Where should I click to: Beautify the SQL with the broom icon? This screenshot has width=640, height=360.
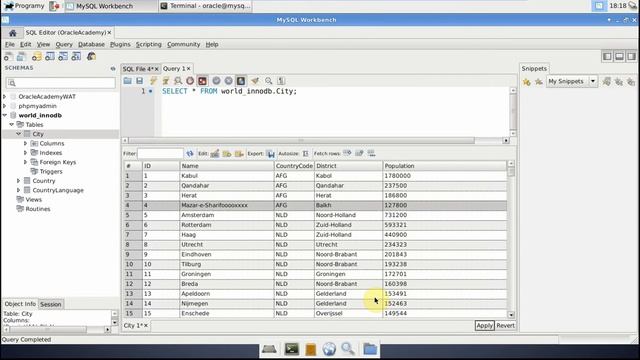[255, 81]
